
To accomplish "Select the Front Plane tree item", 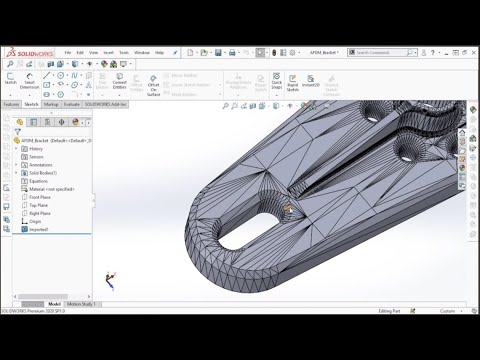I will 36,197.
